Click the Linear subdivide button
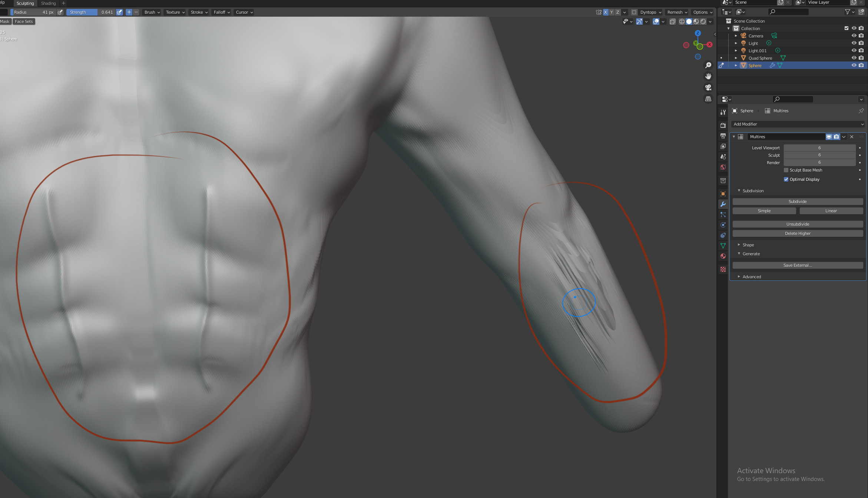This screenshot has width=868, height=498. (x=831, y=211)
